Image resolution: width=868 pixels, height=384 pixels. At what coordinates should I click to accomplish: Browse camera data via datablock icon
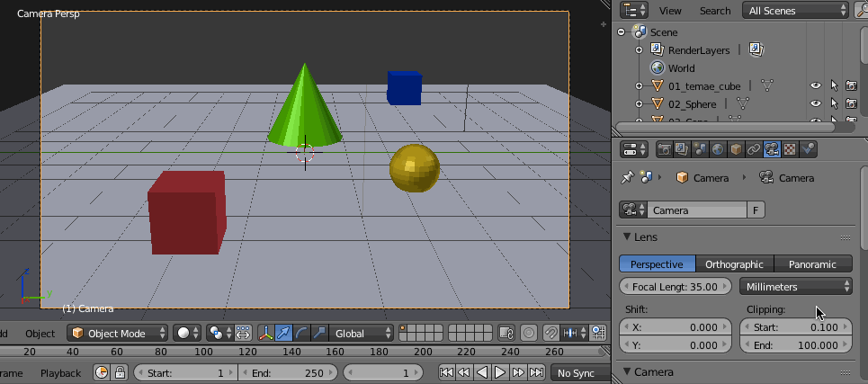point(632,210)
